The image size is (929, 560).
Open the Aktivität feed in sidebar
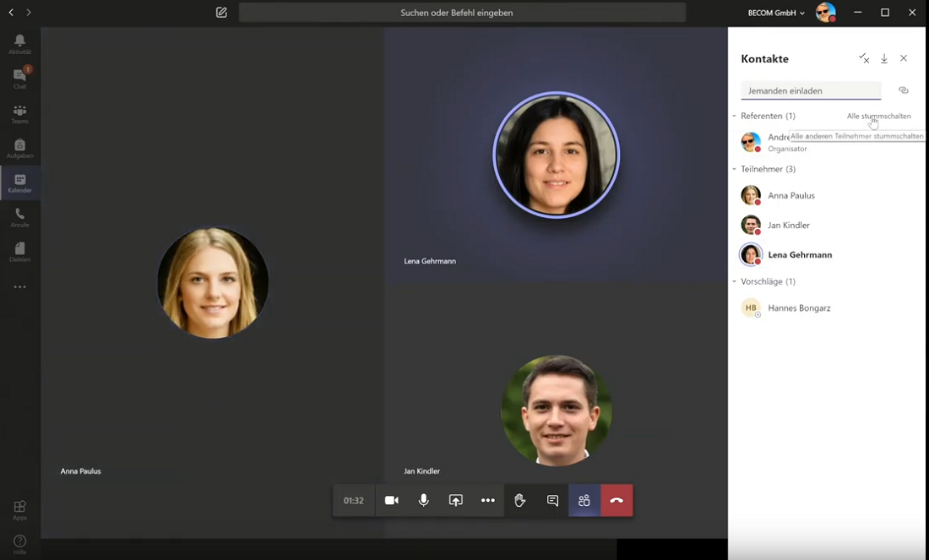pos(19,44)
